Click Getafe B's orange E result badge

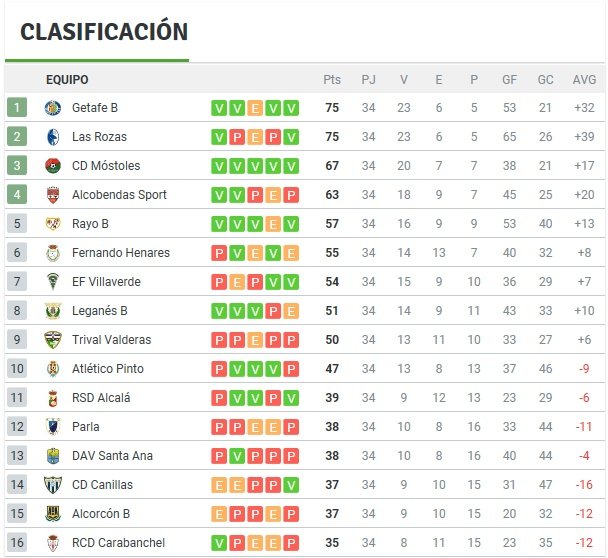255,108
